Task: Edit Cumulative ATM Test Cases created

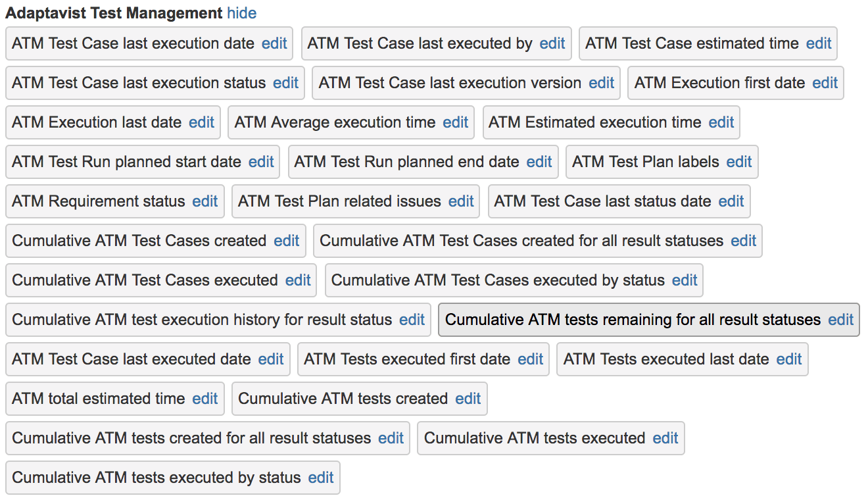Action: tap(287, 241)
